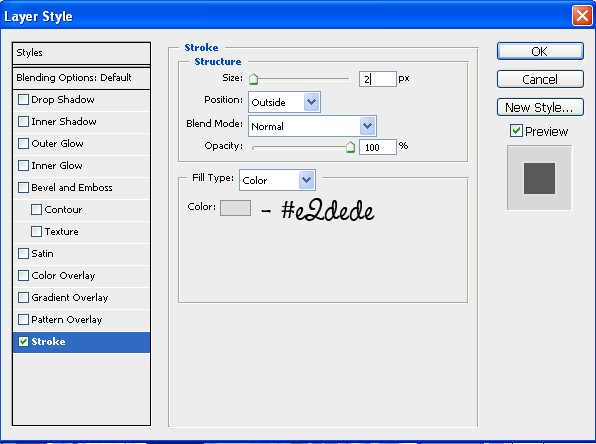Confirm with the OK button
The width and height of the screenshot is (596, 444).
(x=540, y=51)
